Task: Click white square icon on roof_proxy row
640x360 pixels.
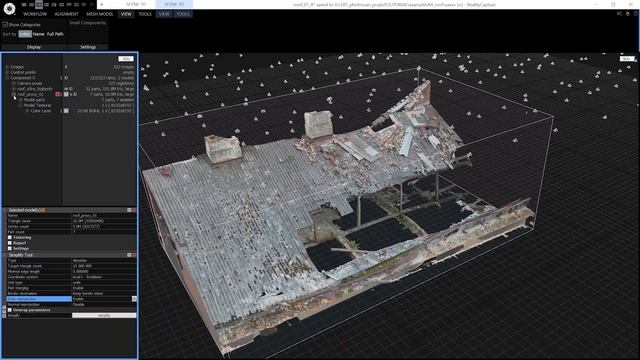Action: pyautogui.click(x=66, y=94)
